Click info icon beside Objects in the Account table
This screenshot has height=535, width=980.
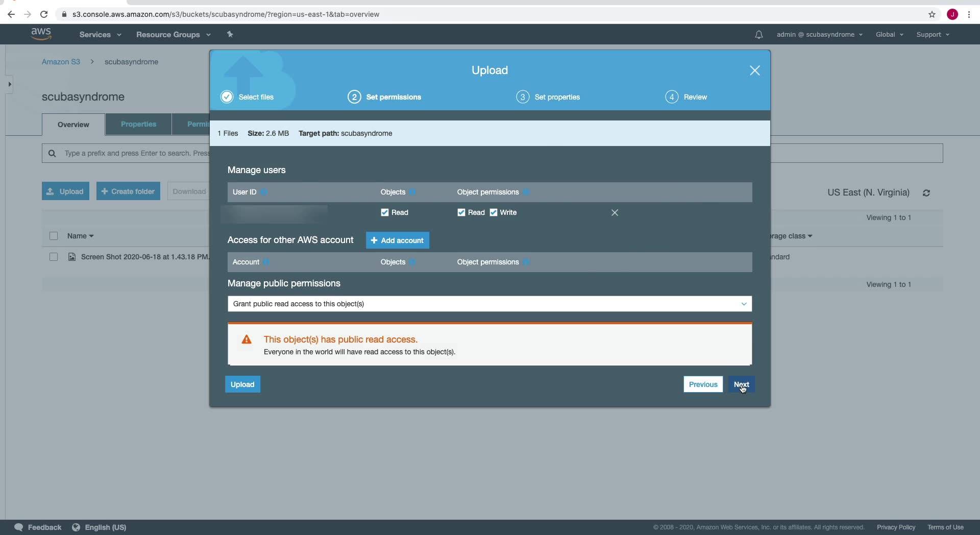point(412,262)
